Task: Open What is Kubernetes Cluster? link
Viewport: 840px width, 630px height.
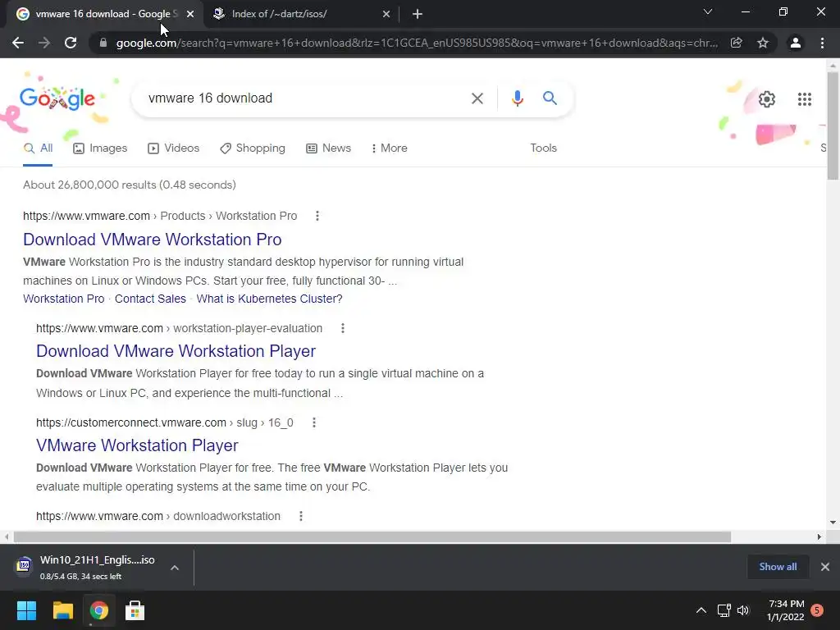Action: coord(269,299)
